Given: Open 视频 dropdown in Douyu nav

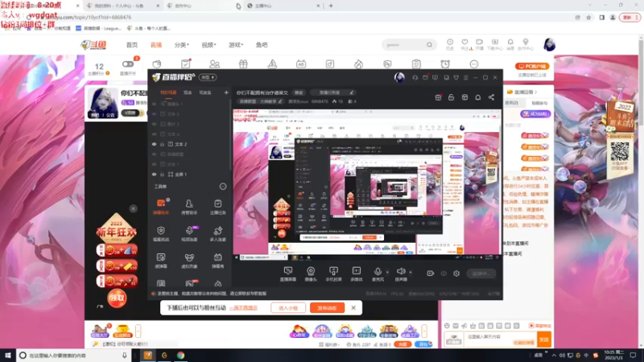Looking at the screenshot, I should point(208,45).
